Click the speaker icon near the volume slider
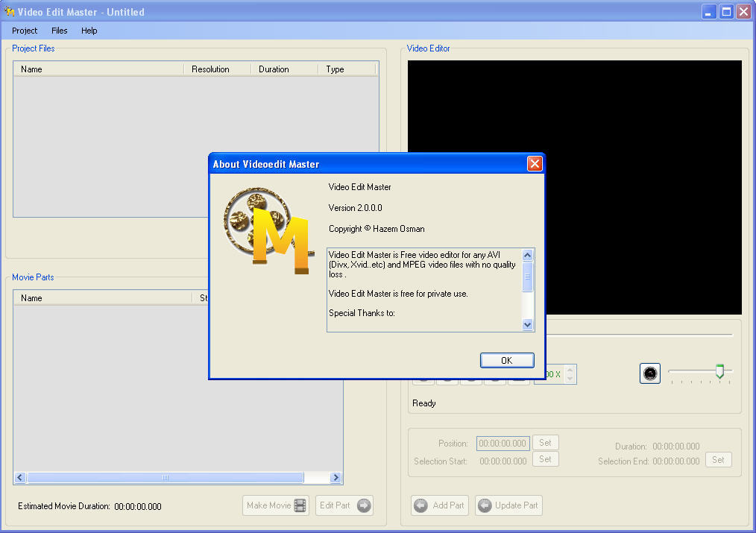756x533 pixels. [649, 373]
